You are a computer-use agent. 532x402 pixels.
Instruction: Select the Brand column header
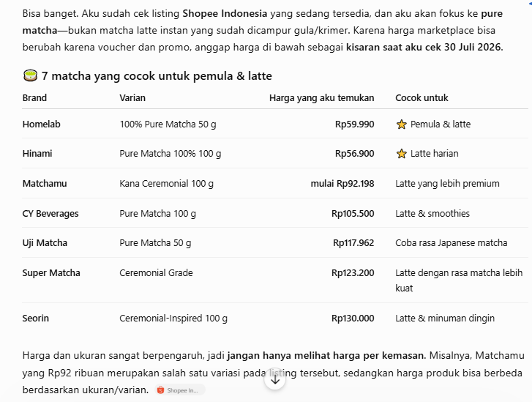[34, 98]
